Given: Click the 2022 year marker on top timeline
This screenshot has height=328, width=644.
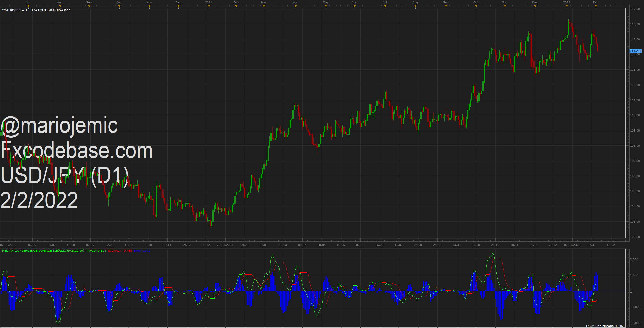Looking at the screenshot, I should pyautogui.click(x=567, y=2).
